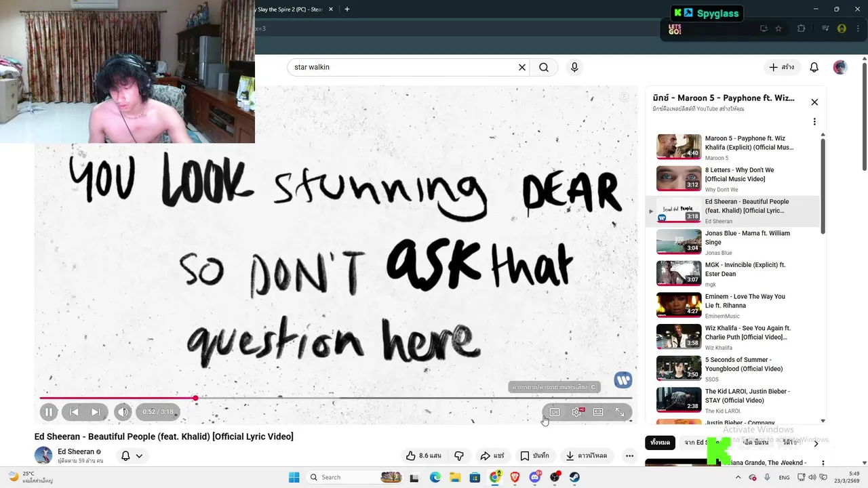Image resolution: width=868 pixels, height=488 pixels.
Task: Open Ed Sheeran channel name link
Action: [x=76, y=452]
